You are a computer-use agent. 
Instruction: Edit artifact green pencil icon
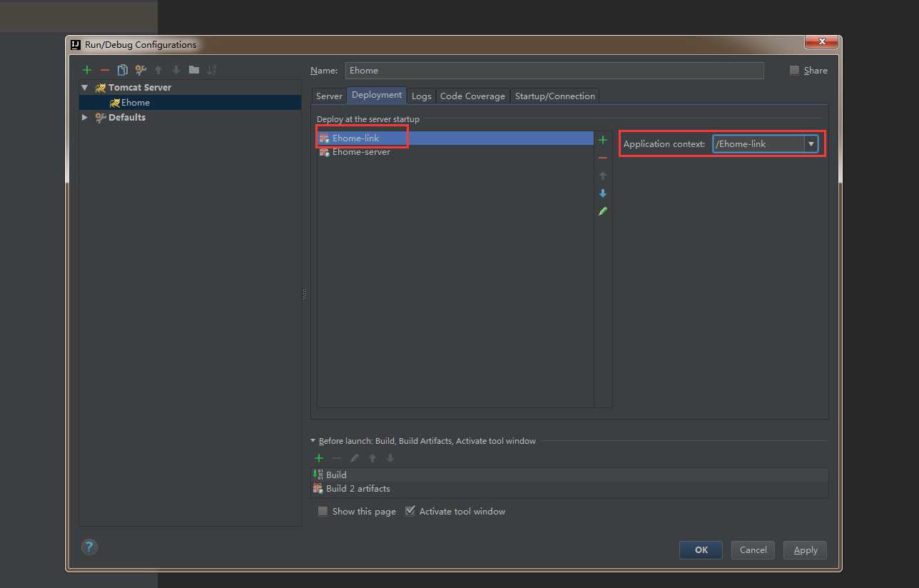click(603, 211)
